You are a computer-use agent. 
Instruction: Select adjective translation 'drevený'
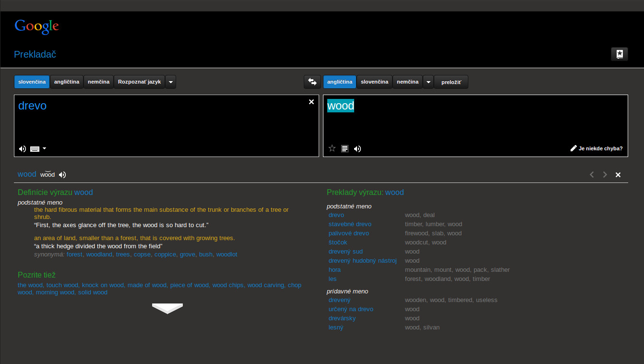(340, 300)
